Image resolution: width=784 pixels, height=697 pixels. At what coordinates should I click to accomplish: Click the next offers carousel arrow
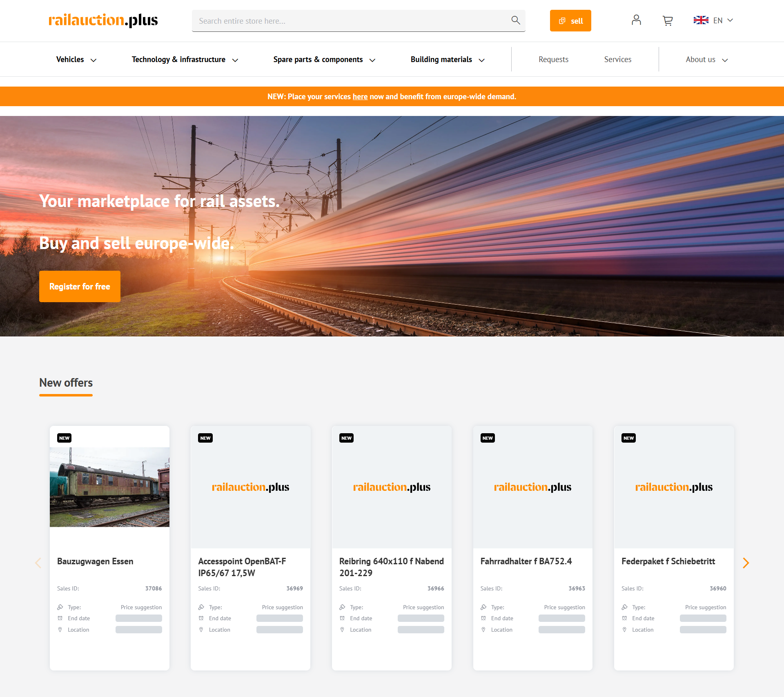pyautogui.click(x=746, y=563)
